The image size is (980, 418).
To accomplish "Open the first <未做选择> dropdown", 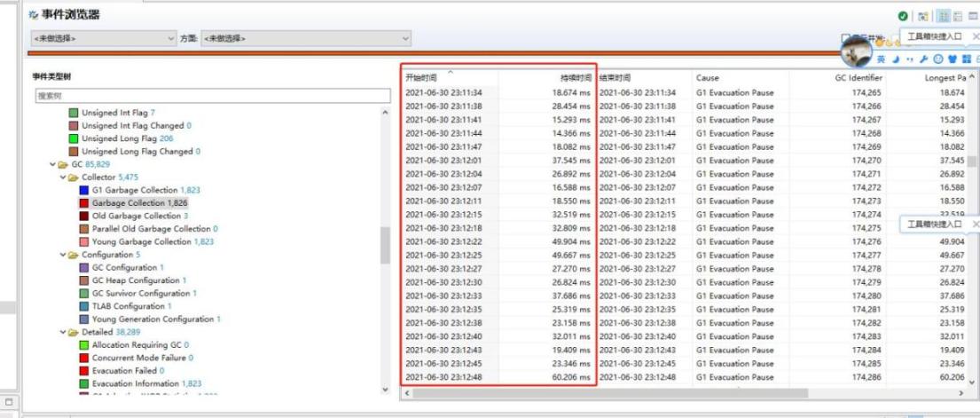I will (104, 39).
